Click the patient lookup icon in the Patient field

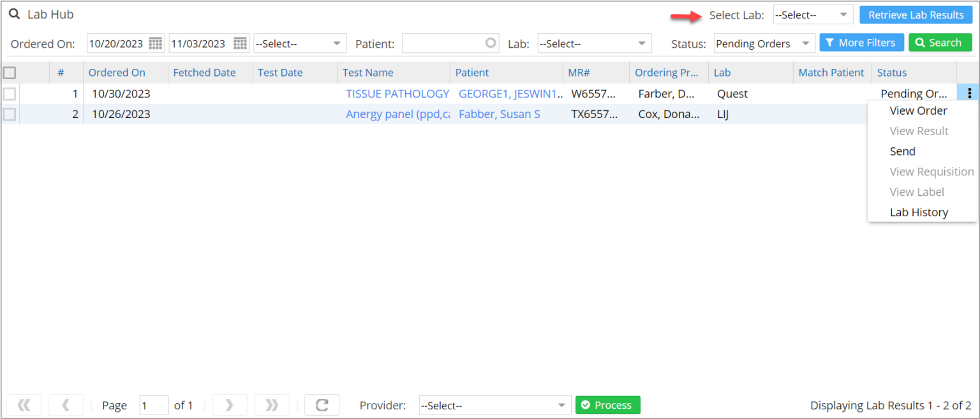pos(490,43)
